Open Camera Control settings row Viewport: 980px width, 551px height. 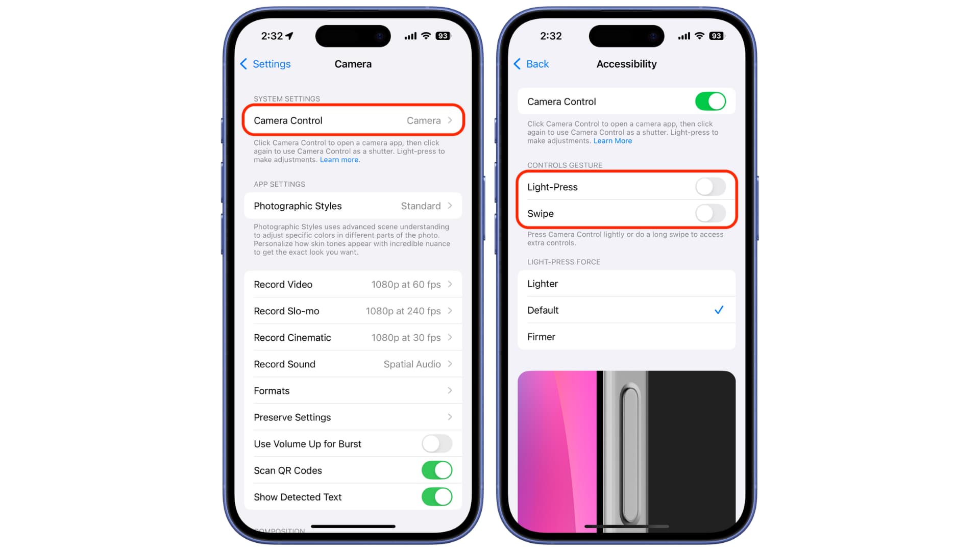(x=353, y=120)
